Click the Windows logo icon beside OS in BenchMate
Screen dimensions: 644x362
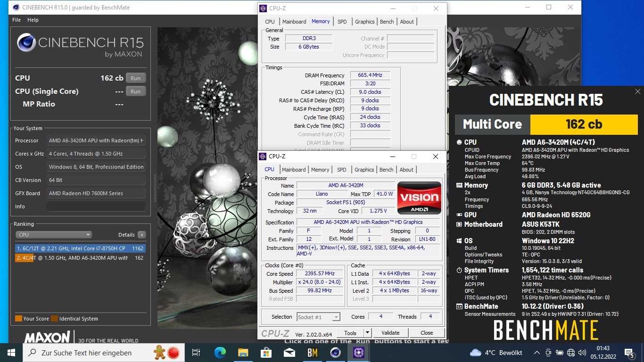[459, 241]
